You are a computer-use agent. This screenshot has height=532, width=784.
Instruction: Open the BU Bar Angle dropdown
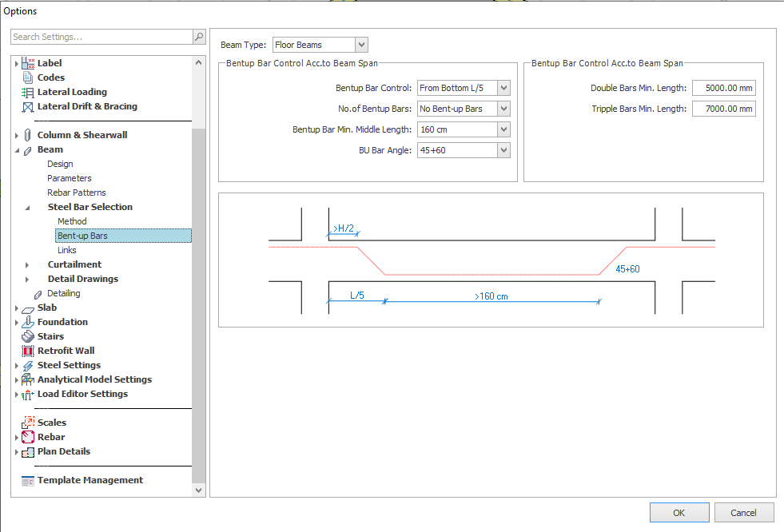pyautogui.click(x=503, y=150)
